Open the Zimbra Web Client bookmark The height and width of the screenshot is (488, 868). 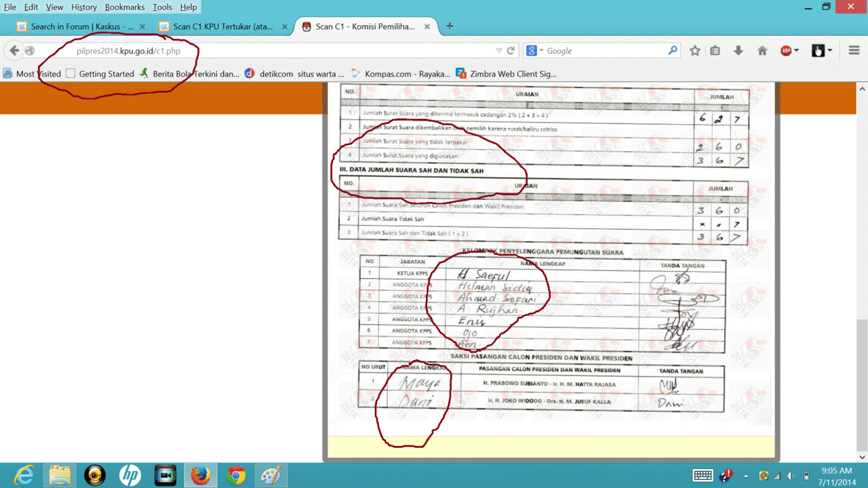(506, 74)
